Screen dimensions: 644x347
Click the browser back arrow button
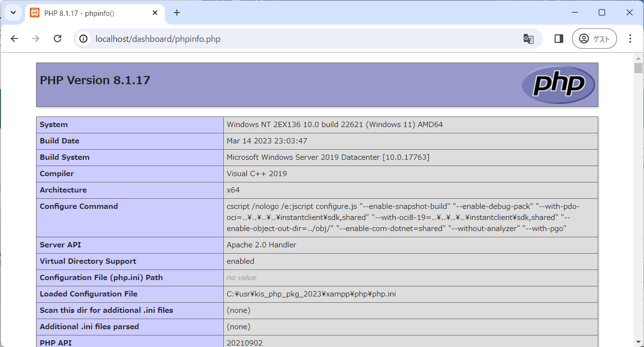14,39
